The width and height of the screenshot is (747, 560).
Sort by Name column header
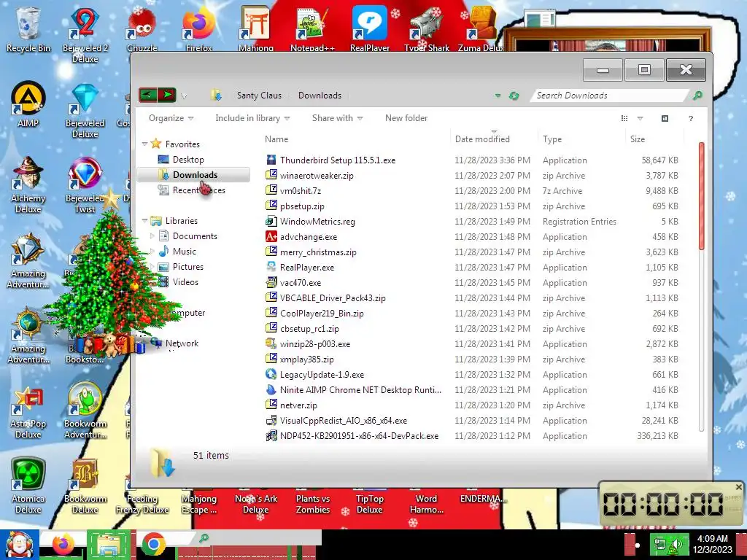pos(276,139)
